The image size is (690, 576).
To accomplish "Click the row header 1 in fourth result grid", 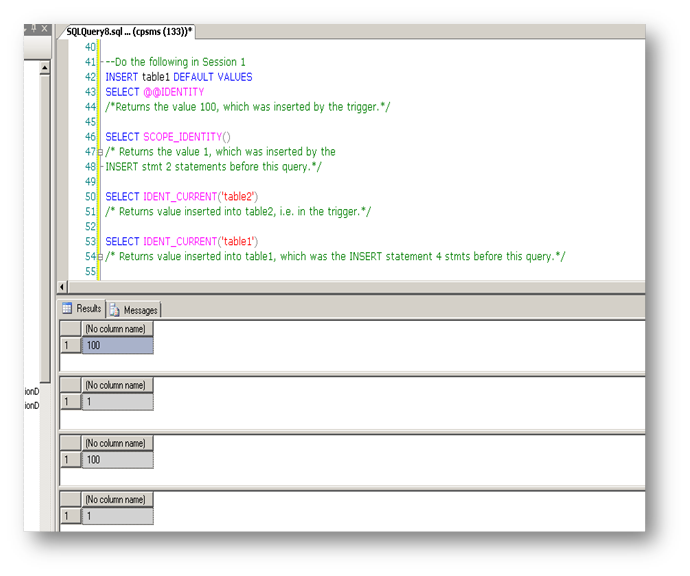I will [70, 516].
